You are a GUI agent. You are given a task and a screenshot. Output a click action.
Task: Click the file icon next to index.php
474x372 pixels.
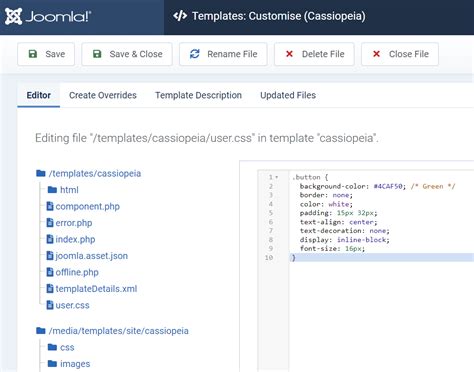50,239
